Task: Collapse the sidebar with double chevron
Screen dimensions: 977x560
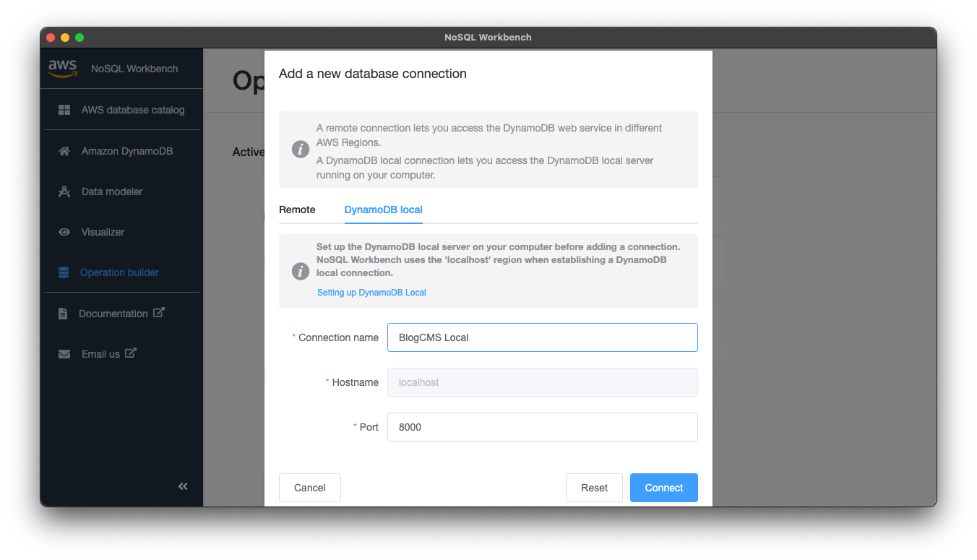Action: pos(183,486)
